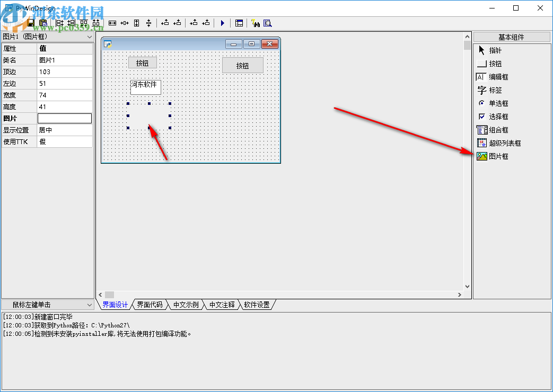Choose the 按钮 component in 基本组件 palette
The width and height of the screenshot is (553, 392).
489,64
